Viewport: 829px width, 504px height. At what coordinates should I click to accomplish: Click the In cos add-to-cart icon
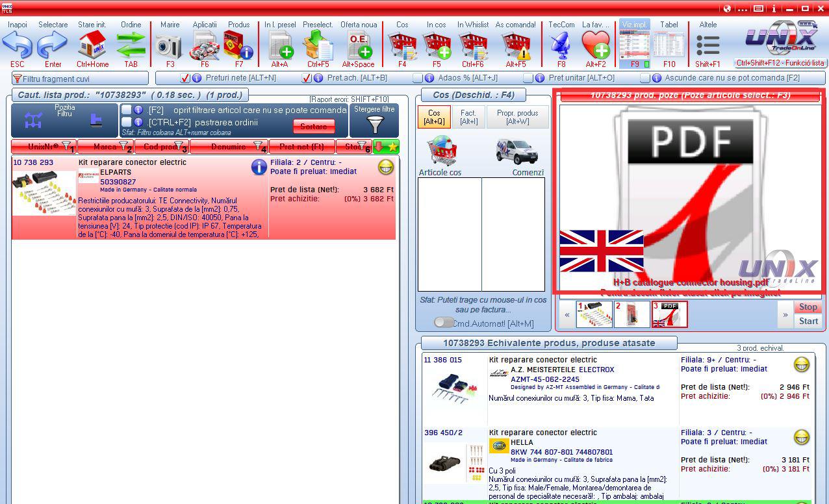point(437,45)
